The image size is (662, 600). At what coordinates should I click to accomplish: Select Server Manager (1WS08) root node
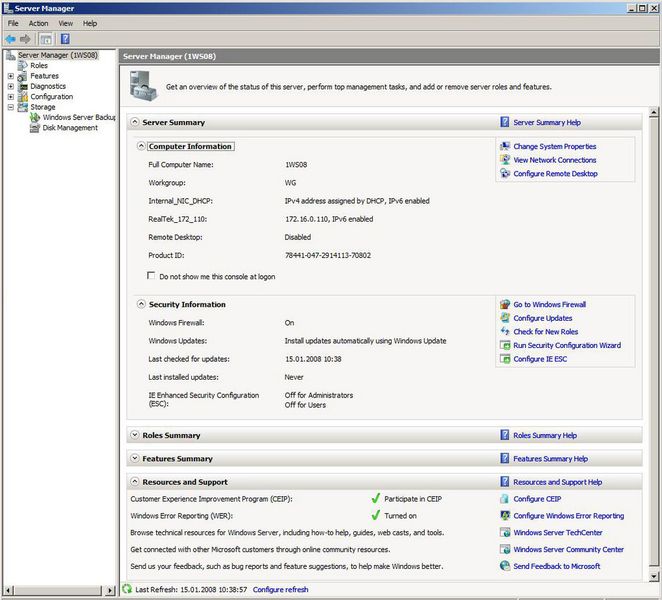pyautogui.click(x=58, y=55)
